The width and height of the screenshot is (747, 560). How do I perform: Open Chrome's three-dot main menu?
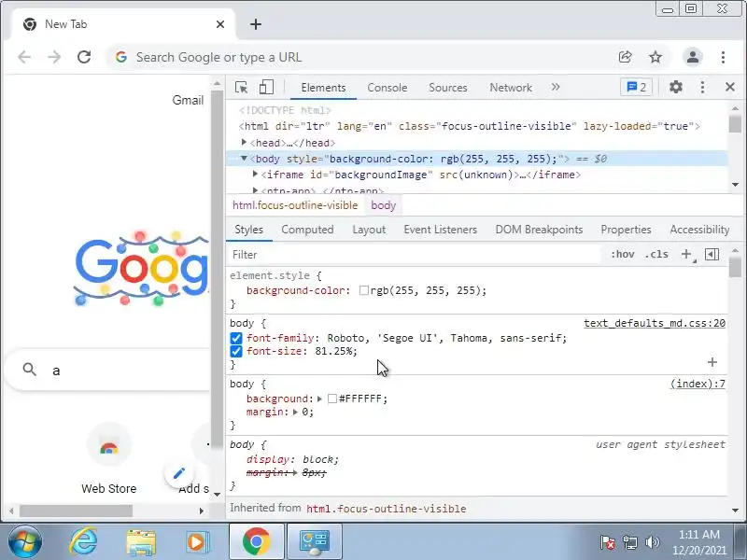(x=723, y=57)
